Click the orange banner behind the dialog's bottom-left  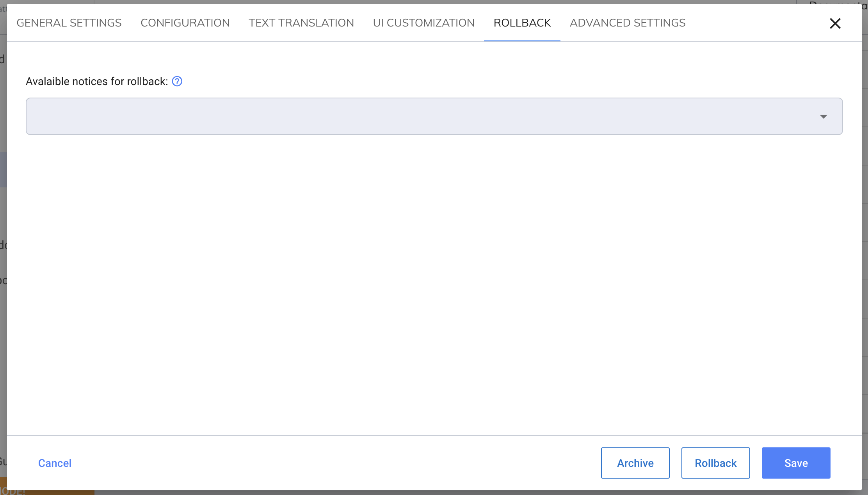coord(51,492)
